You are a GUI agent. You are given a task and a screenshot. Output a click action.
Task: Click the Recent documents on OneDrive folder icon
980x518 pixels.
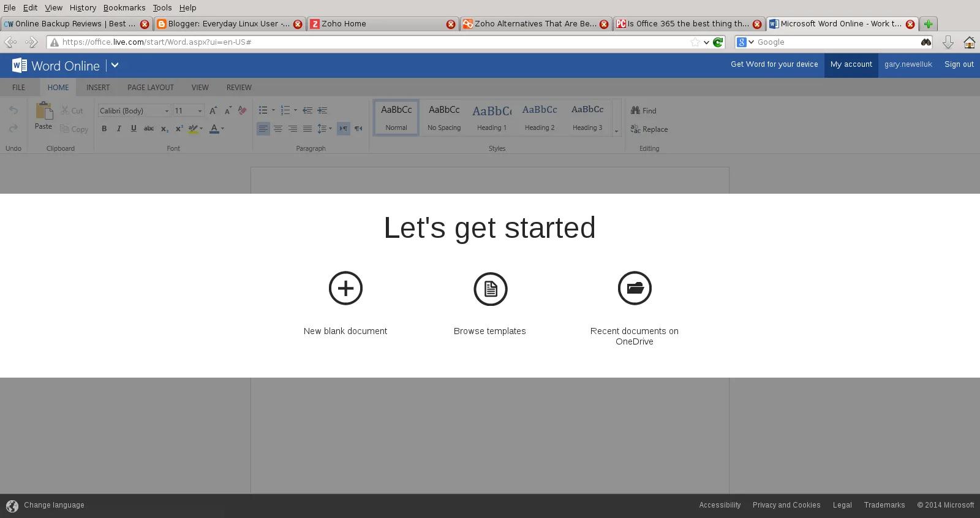[x=635, y=288]
